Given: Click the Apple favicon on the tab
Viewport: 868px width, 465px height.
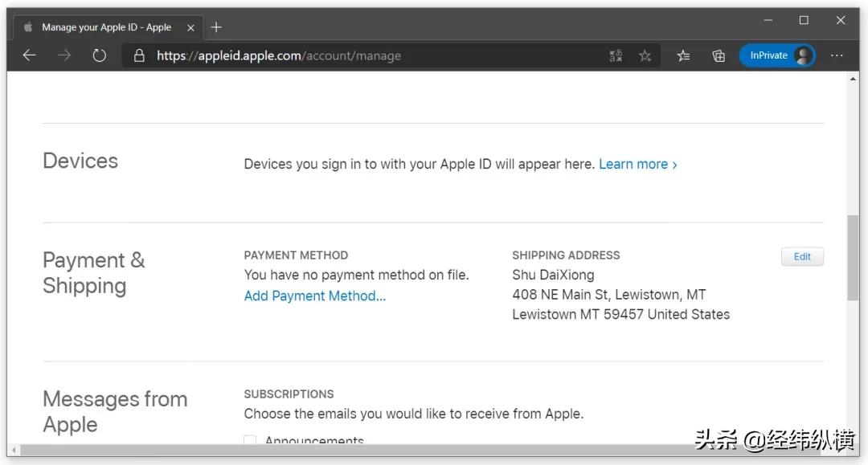Looking at the screenshot, I should point(27,27).
